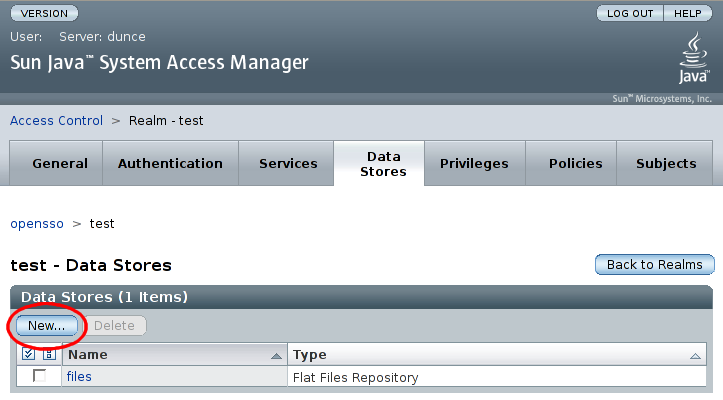
Task: Click the Sun Microsystems, Inc. text
Action: [662, 99]
